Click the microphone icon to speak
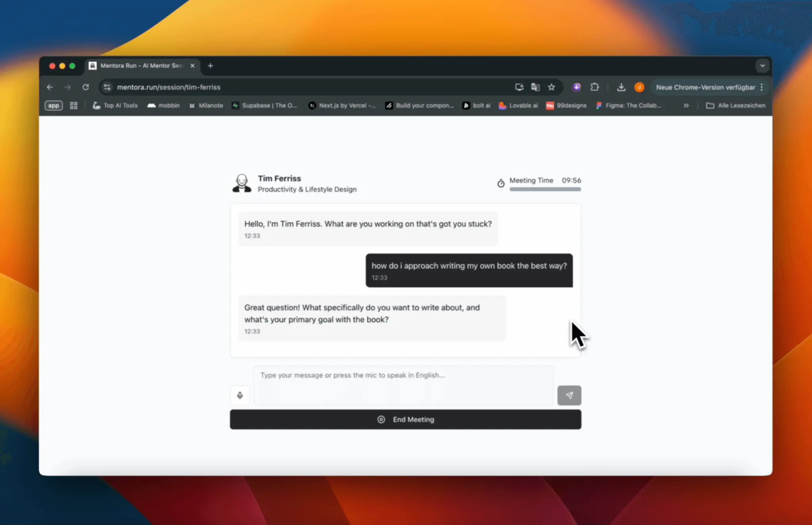Screen dimensions: 812x525 coord(240,395)
